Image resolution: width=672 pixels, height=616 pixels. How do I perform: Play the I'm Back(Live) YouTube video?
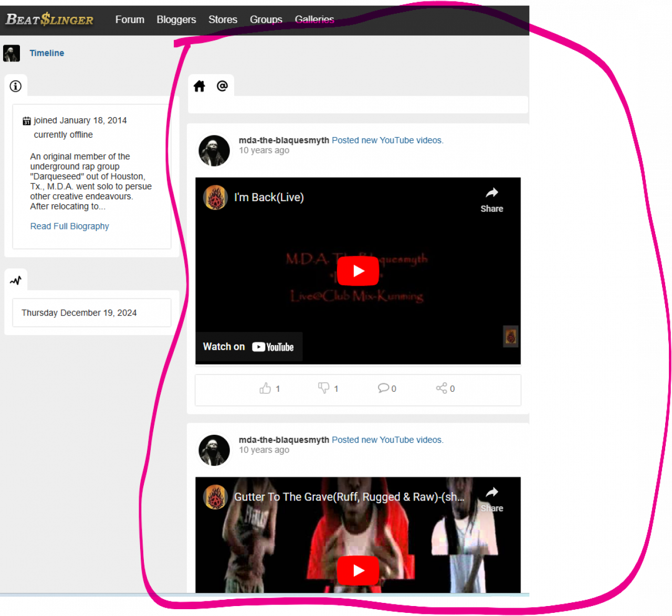(358, 271)
